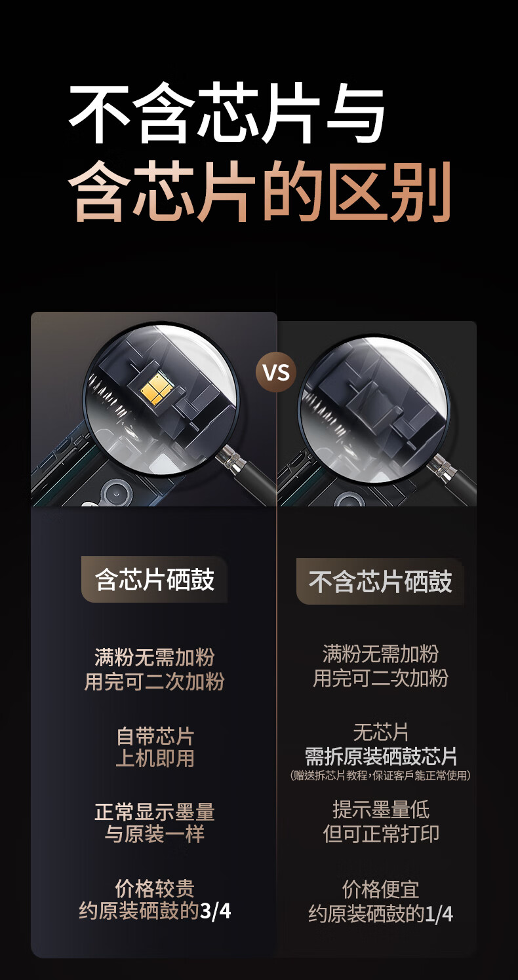Image resolution: width=518 pixels, height=980 pixels.
Task: Click the 赠送拆芯片教程 small note
Action: tap(381, 776)
